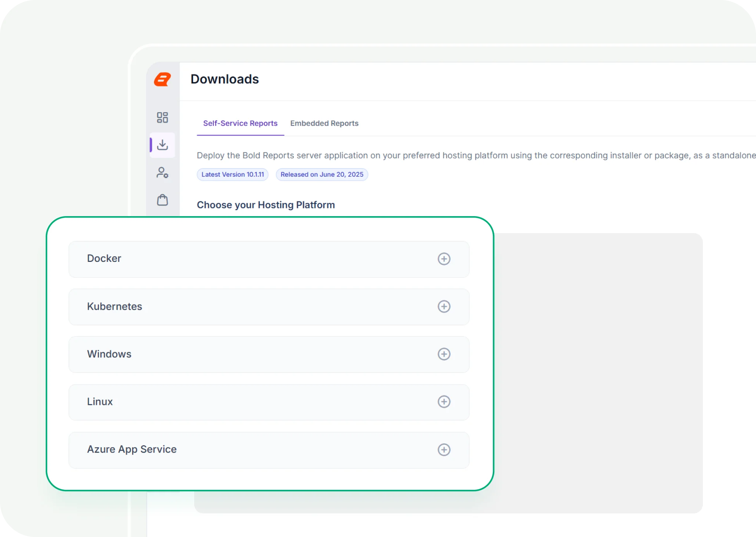Click the Bold Reports logo
The height and width of the screenshot is (537, 756).
pos(162,79)
